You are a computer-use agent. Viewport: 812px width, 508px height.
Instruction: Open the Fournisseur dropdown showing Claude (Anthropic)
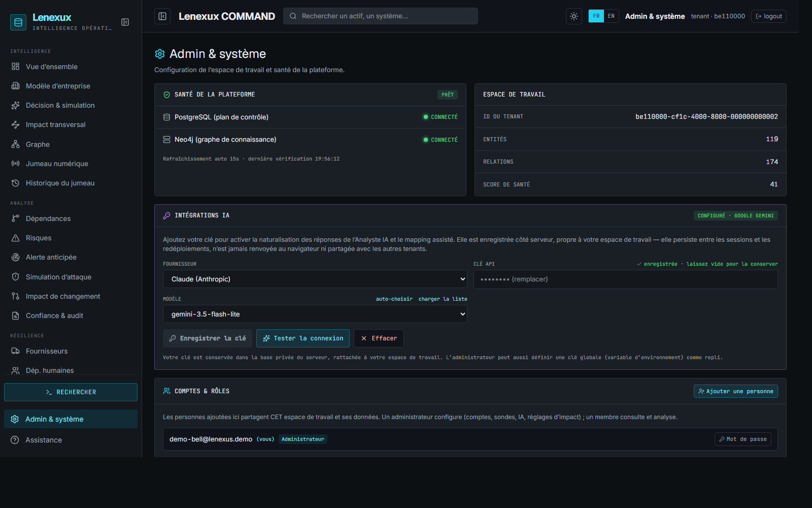[x=315, y=279]
